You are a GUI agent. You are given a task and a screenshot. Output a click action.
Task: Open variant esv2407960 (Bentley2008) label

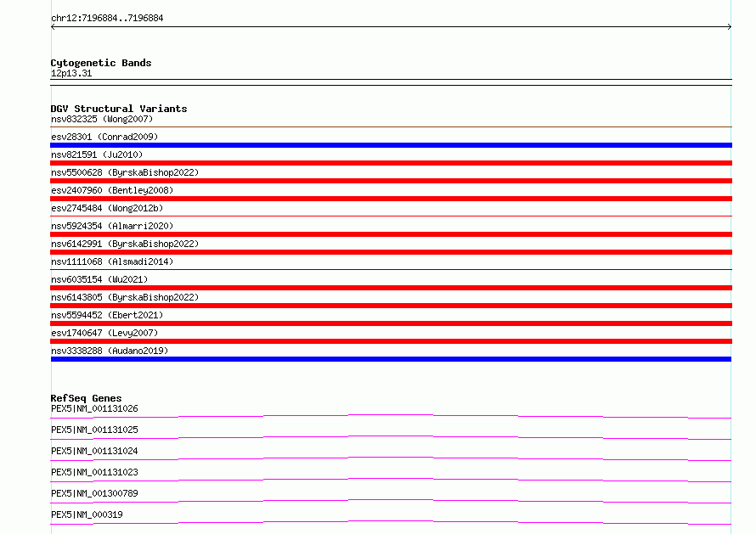coord(112,190)
